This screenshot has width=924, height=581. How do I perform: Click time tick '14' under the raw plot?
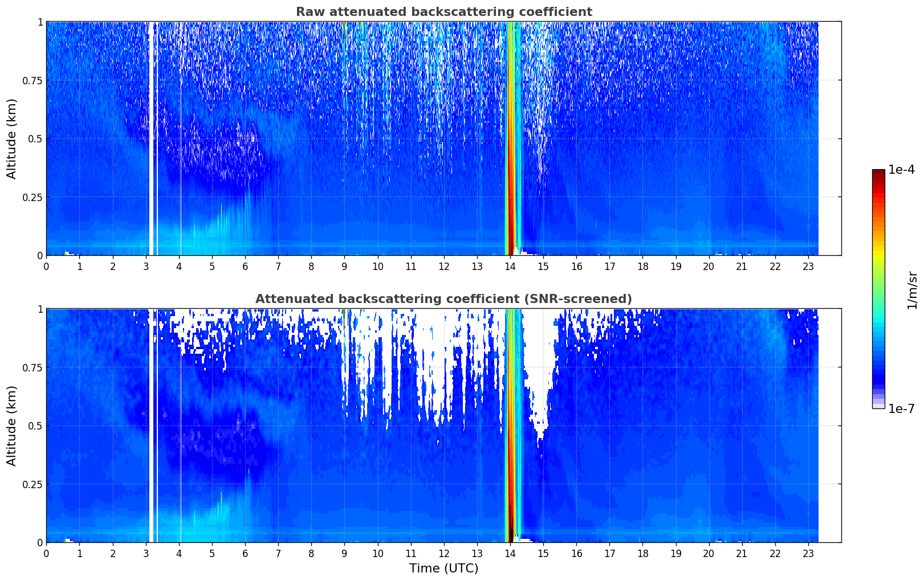[x=510, y=266]
